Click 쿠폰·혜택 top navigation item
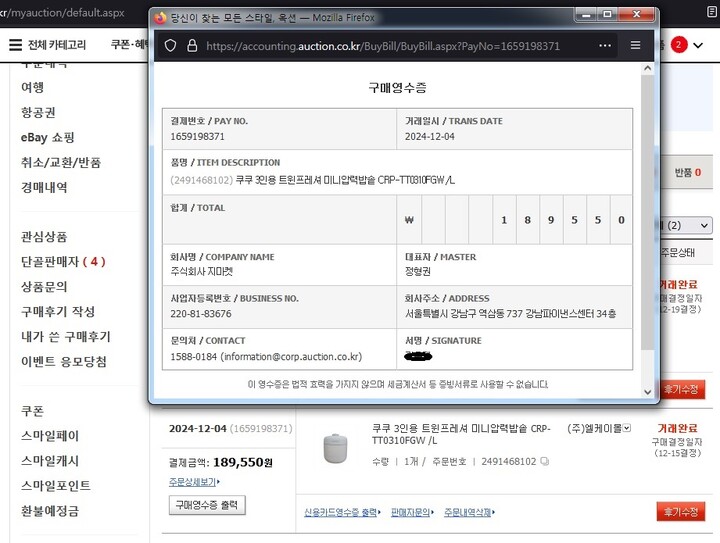Viewport: 720px width, 543px height. coord(129,45)
